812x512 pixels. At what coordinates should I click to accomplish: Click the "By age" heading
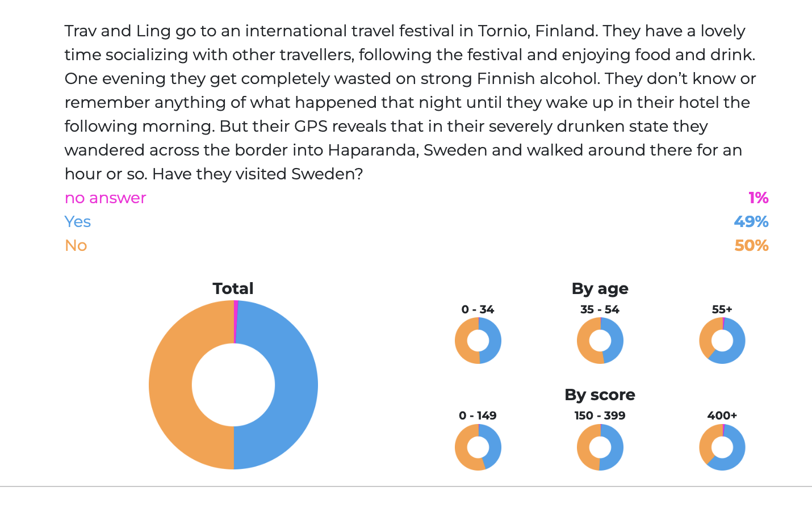tap(600, 288)
